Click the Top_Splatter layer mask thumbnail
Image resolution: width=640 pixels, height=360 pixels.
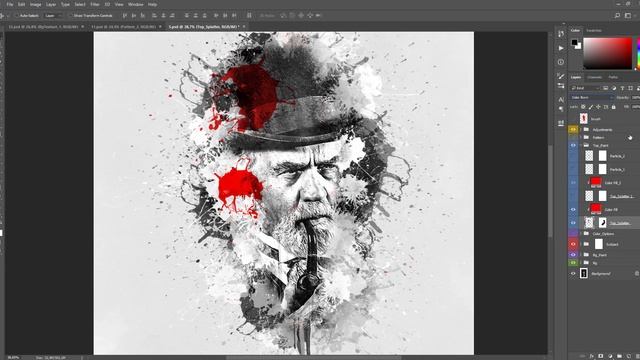[x=602, y=222]
